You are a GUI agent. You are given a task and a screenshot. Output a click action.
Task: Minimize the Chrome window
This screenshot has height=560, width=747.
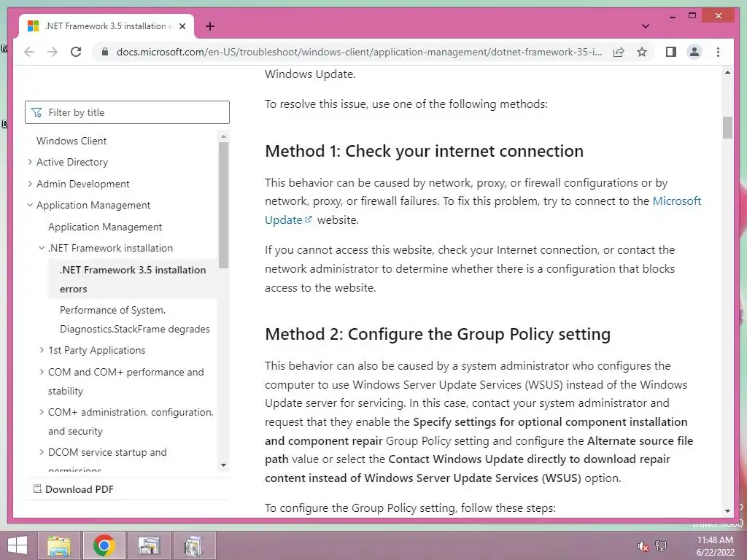672,16
